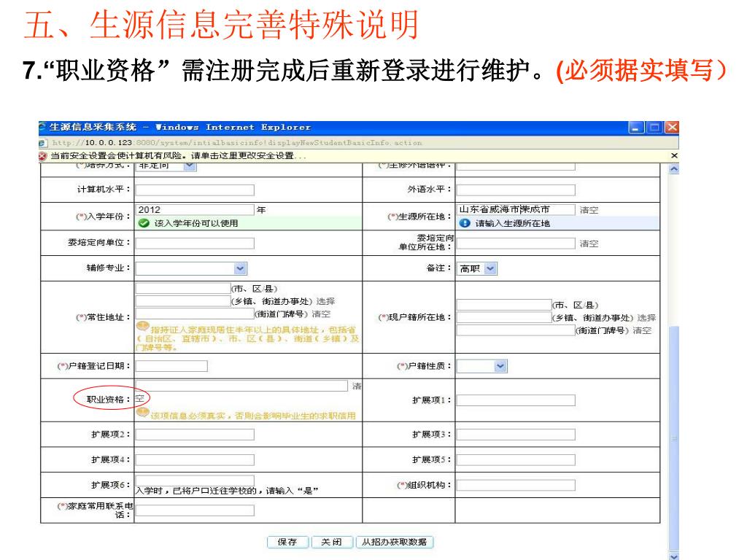Screen dimensions: 747x560
Task: Click 常住地址 市、区/县 input field
Action: point(183,288)
